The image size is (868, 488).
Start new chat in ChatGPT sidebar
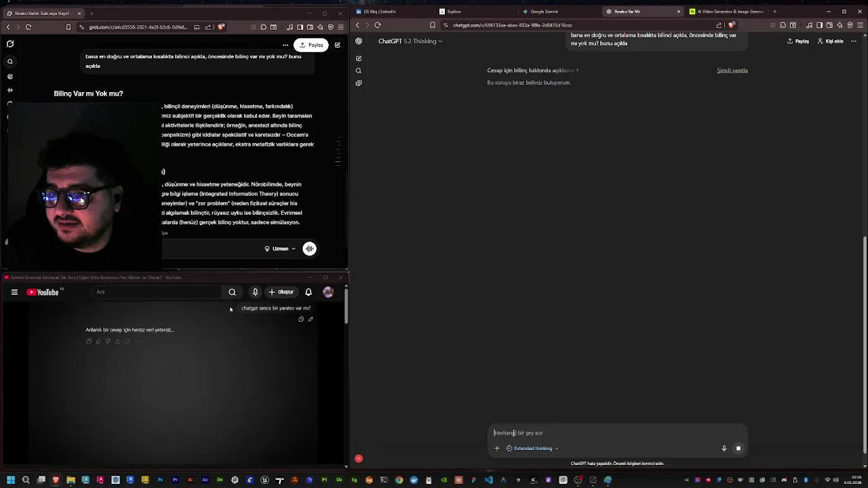[x=359, y=58]
